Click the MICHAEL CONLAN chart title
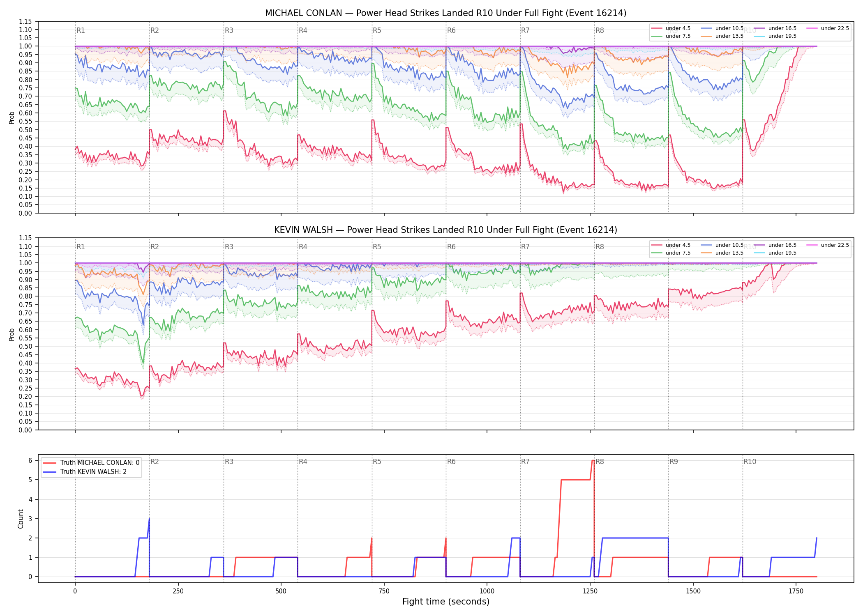Image resolution: width=863 pixels, height=616 pixels. point(445,13)
